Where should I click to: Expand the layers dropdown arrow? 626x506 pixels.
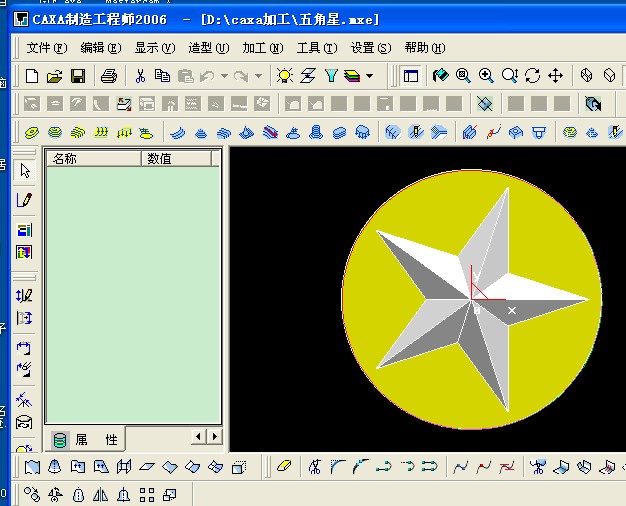[369, 75]
